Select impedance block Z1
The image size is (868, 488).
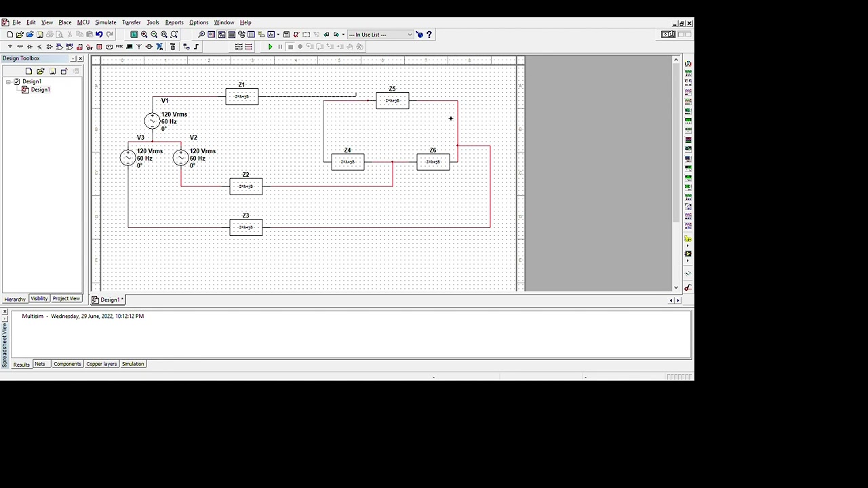[242, 96]
